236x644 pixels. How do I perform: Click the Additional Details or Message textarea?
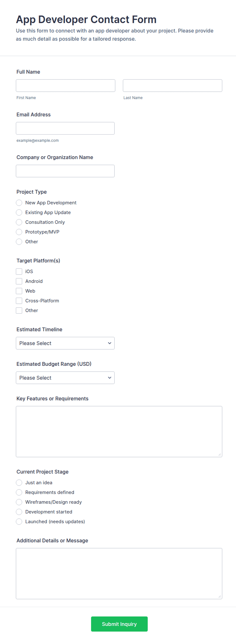[x=119, y=574]
